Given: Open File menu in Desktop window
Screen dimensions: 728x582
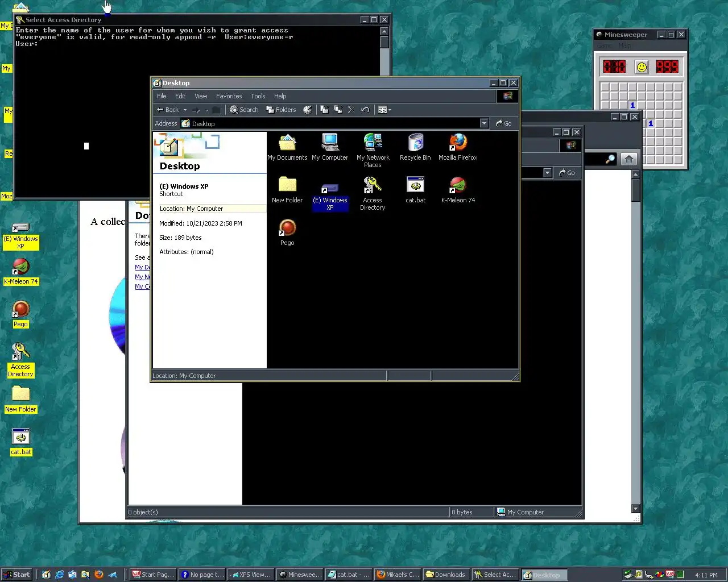Looking at the screenshot, I should tap(162, 96).
